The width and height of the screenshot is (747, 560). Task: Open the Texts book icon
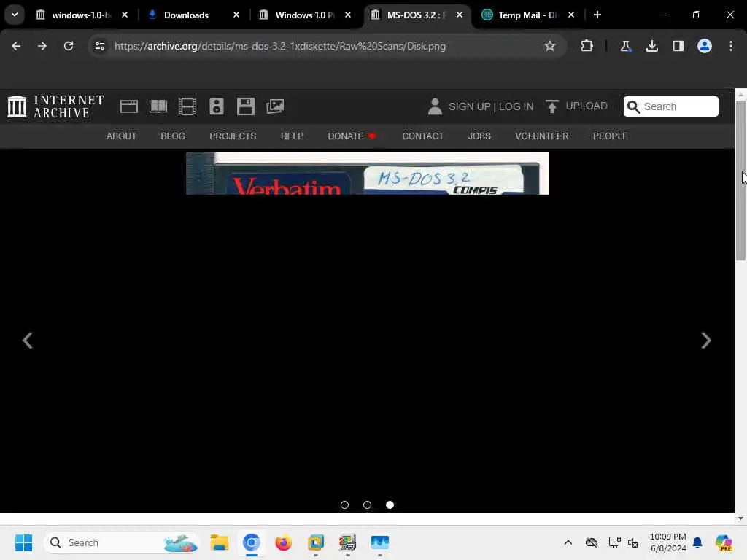(x=158, y=106)
